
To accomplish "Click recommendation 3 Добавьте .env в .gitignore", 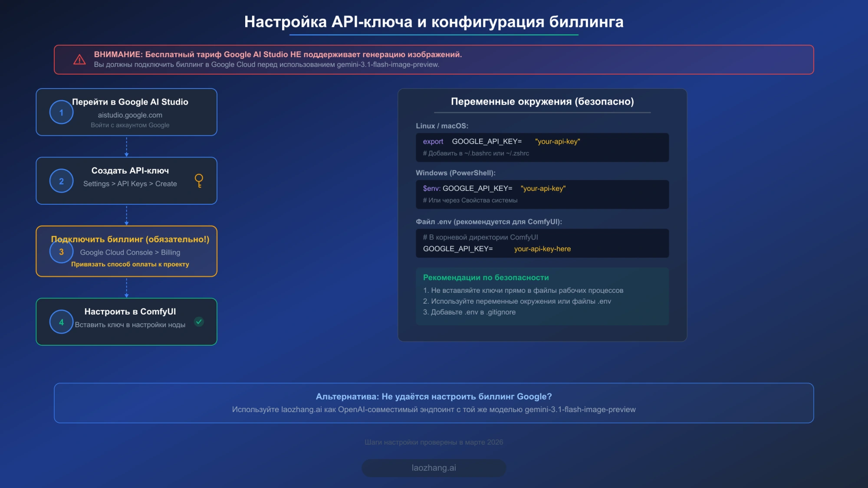I will point(469,312).
